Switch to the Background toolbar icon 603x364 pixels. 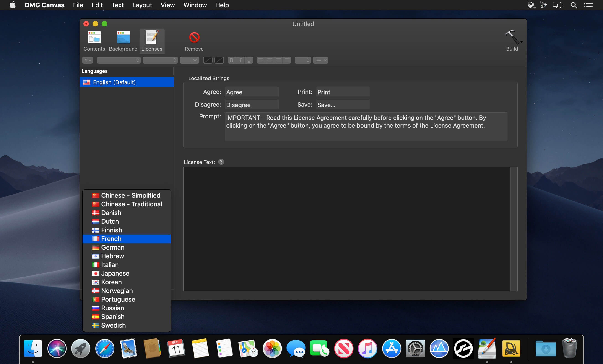123,41
